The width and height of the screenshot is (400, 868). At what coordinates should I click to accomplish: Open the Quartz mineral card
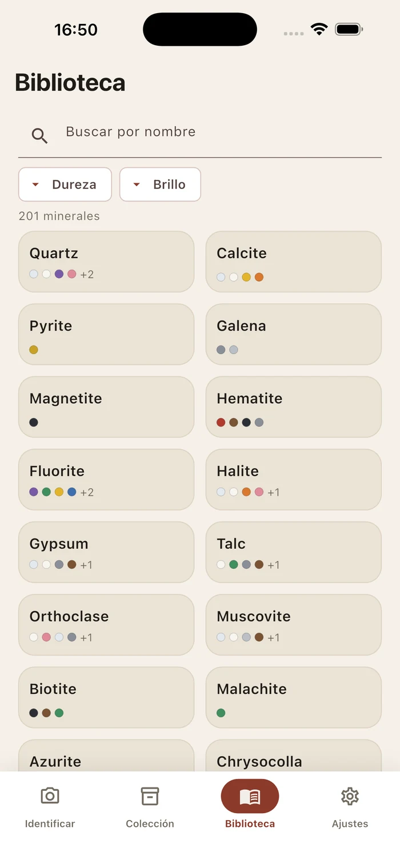(106, 262)
